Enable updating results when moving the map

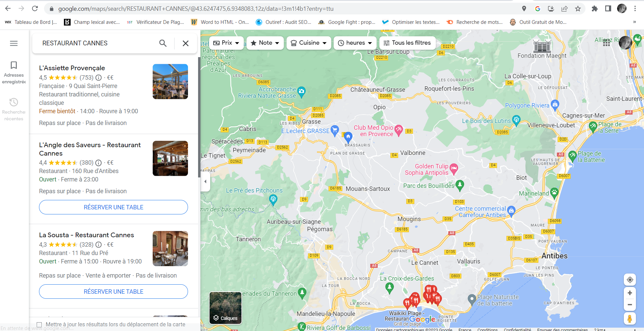click(x=39, y=324)
